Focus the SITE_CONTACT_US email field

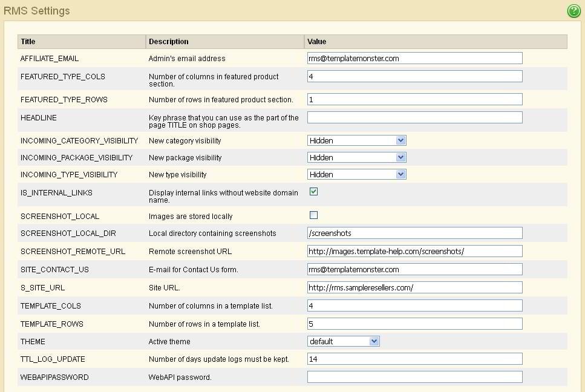tap(414, 269)
